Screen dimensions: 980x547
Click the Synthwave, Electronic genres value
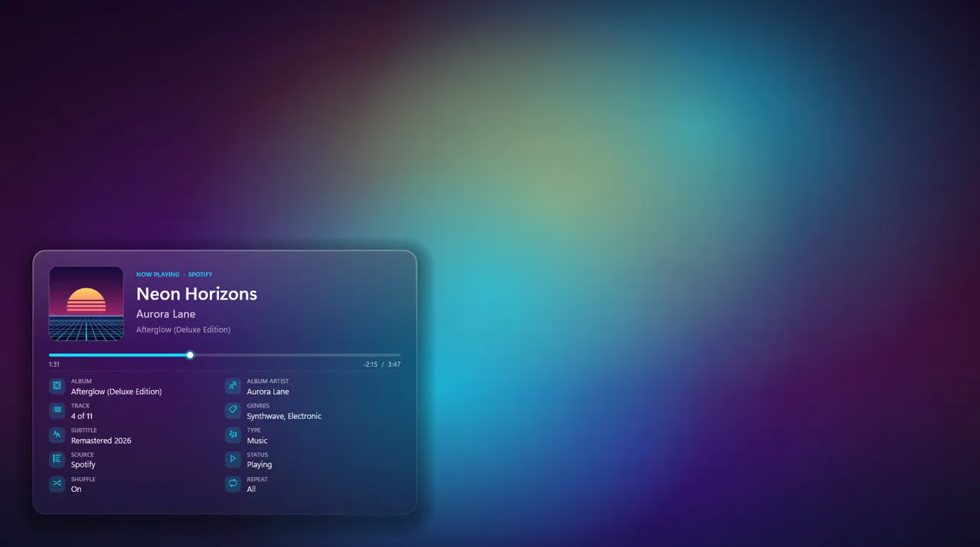tap(284, 416)
